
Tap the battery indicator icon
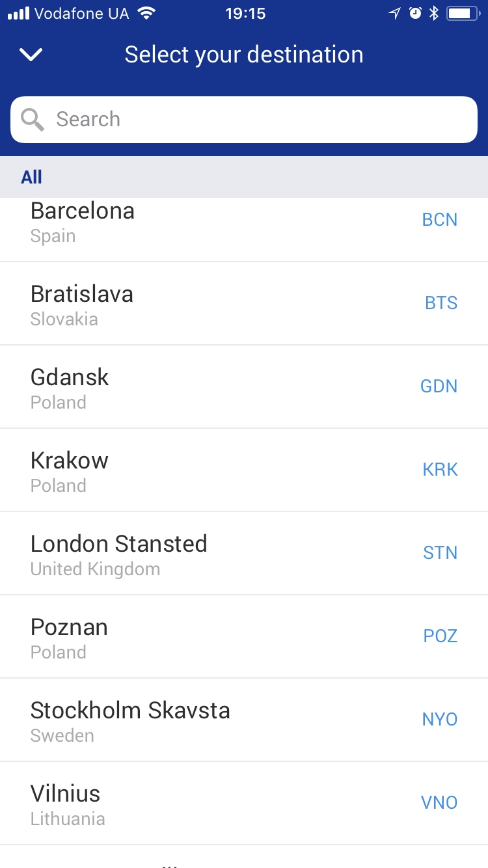(463, 13)
